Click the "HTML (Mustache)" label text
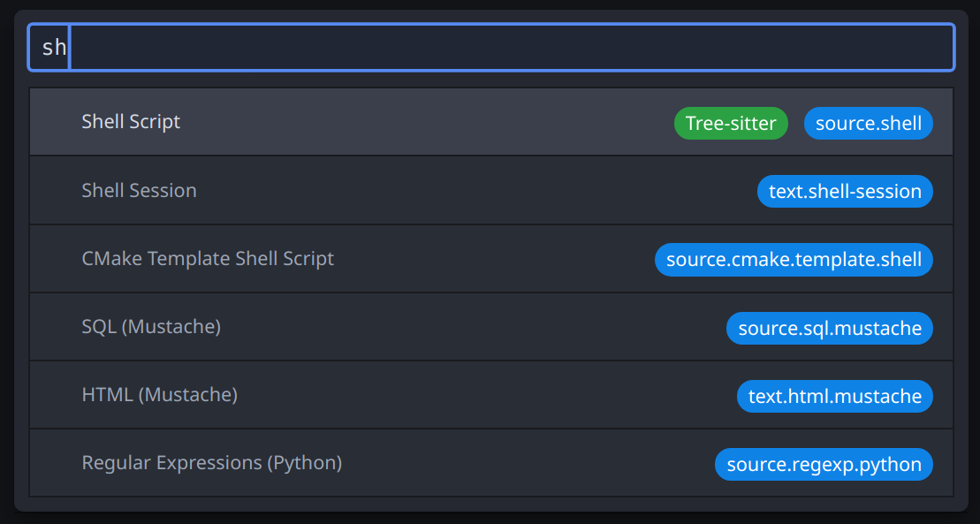 pos(159,395)
